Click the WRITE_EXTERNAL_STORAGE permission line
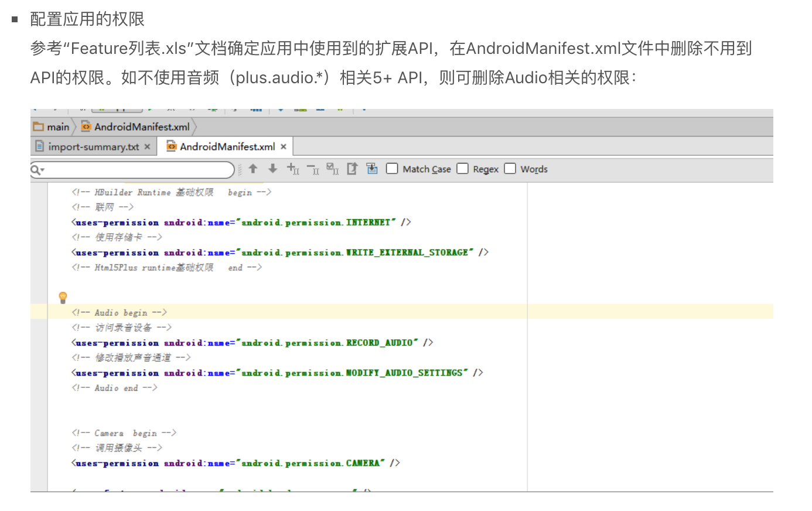This screenshot has width=812, height=511. [x=280, y=253]
